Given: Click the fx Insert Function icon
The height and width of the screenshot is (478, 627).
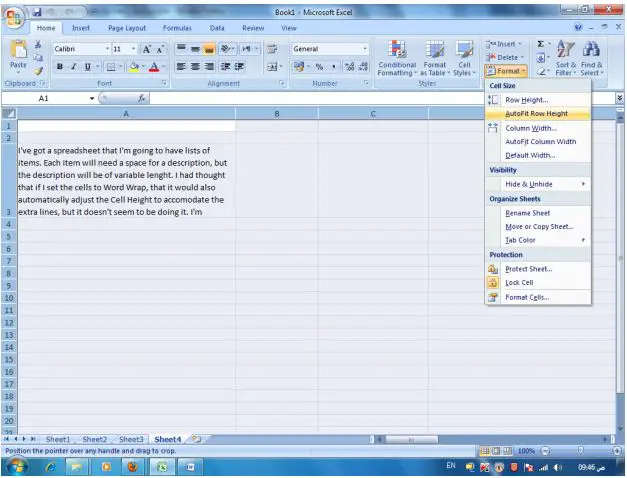Looking at the screenshot, I should pyautogui.click(x=141, y=99).
